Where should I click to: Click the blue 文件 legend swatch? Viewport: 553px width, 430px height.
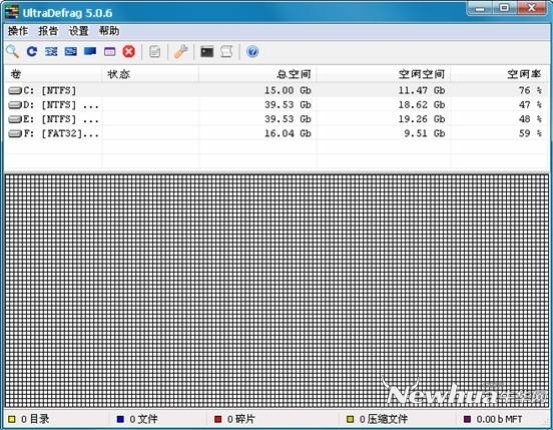click(120, 419)
